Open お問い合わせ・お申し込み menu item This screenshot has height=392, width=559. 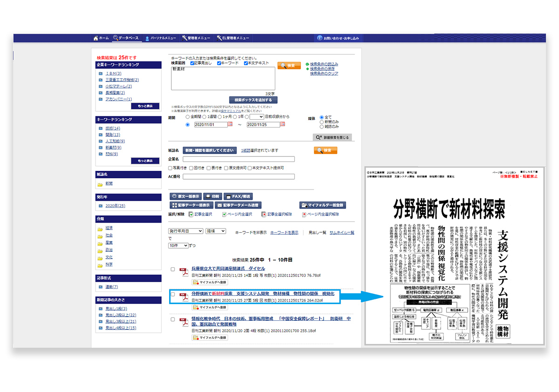pyautogui.click(x=338, y=38)
